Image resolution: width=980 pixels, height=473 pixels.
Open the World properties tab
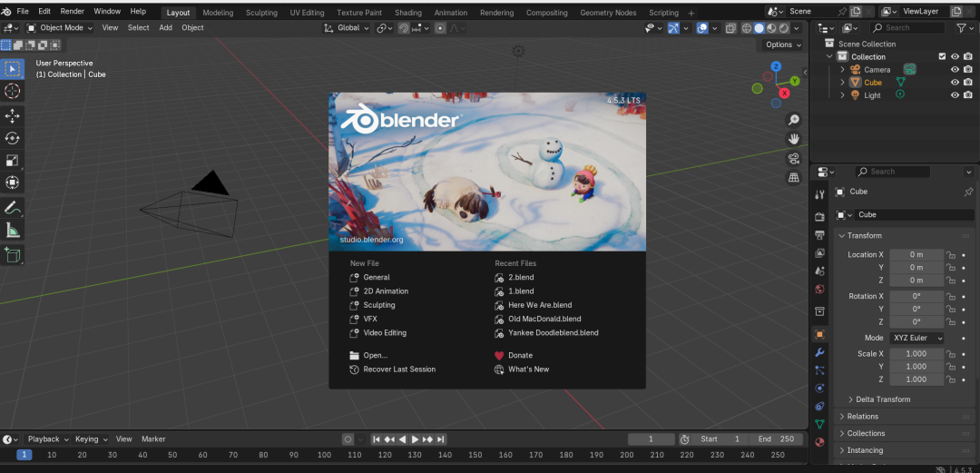pos(820,289)
